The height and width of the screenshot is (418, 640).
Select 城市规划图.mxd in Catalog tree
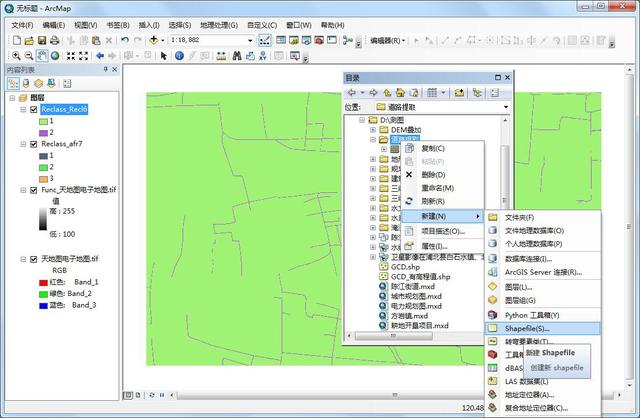pos(416,296)
